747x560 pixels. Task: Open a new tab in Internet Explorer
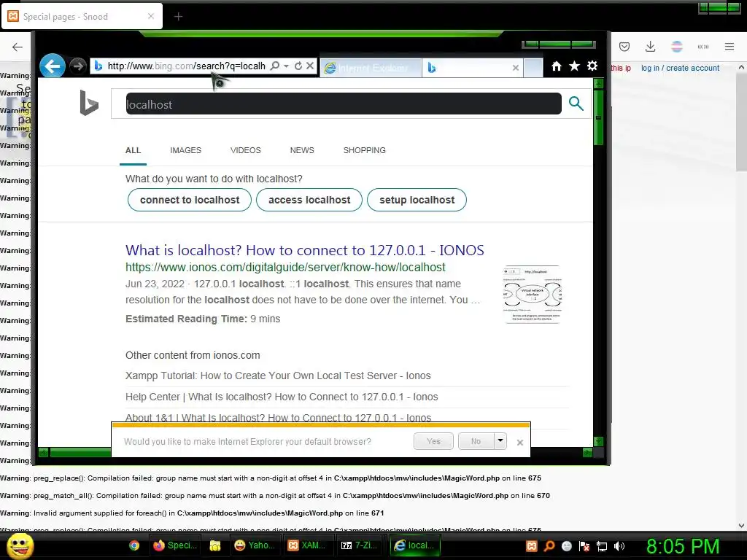tap(533, 68)
